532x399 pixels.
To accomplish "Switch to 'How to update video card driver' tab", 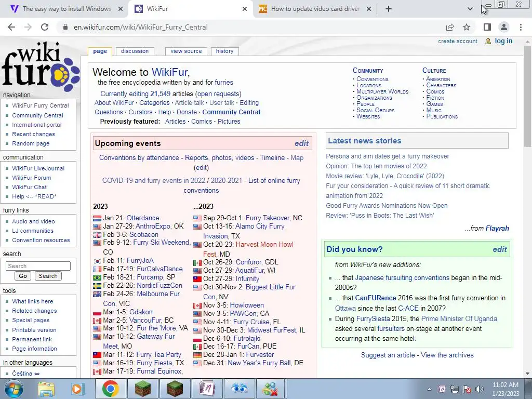I will (x=314, y=9).
